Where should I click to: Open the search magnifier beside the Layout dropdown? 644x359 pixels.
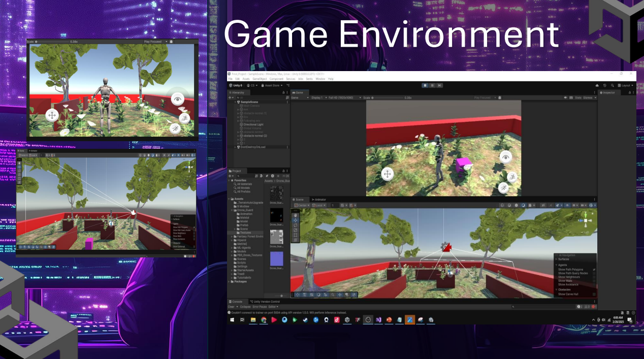pos(613,85)
